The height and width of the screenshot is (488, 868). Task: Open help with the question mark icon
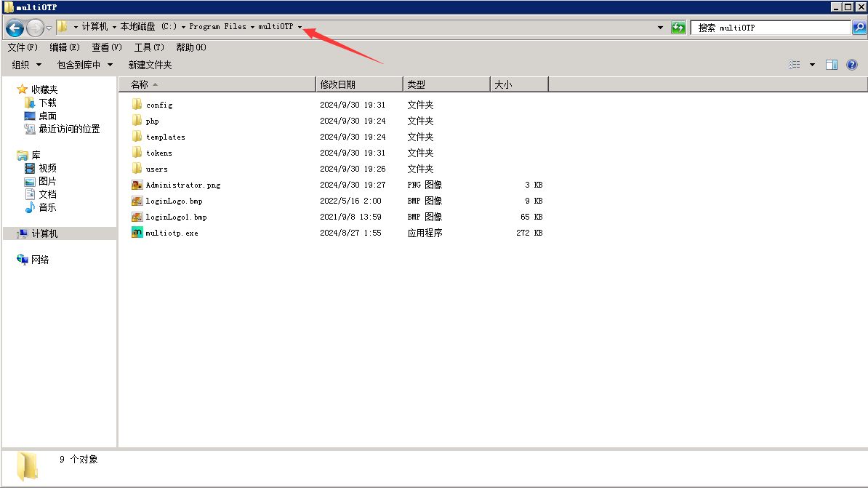pyautogui.click(x=852, y=65)
